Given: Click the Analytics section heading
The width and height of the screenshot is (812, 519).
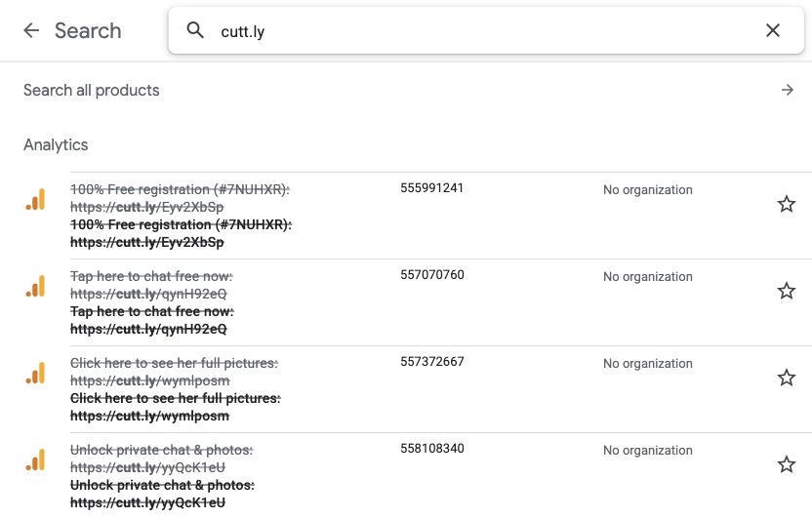Looking at the screenshot, I should point(56,145).
